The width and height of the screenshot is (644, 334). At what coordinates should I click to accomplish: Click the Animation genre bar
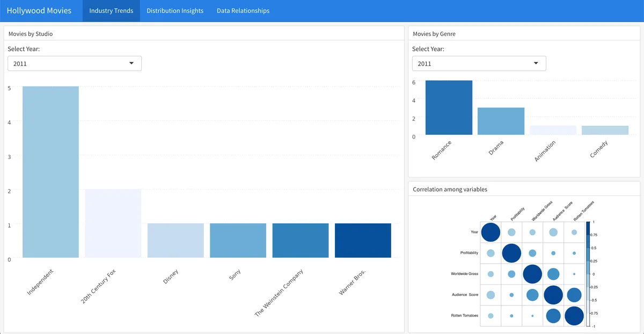[553, 130]
